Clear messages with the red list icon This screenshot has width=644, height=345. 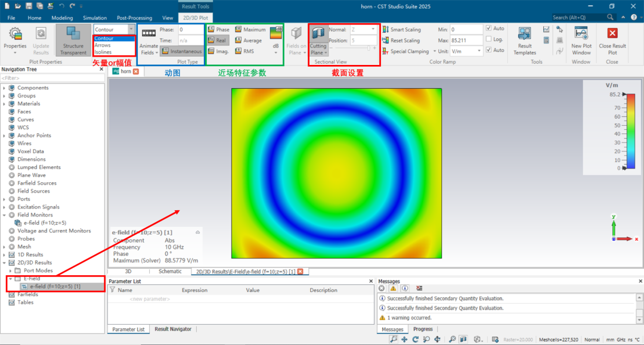click(x=420, y=288)
